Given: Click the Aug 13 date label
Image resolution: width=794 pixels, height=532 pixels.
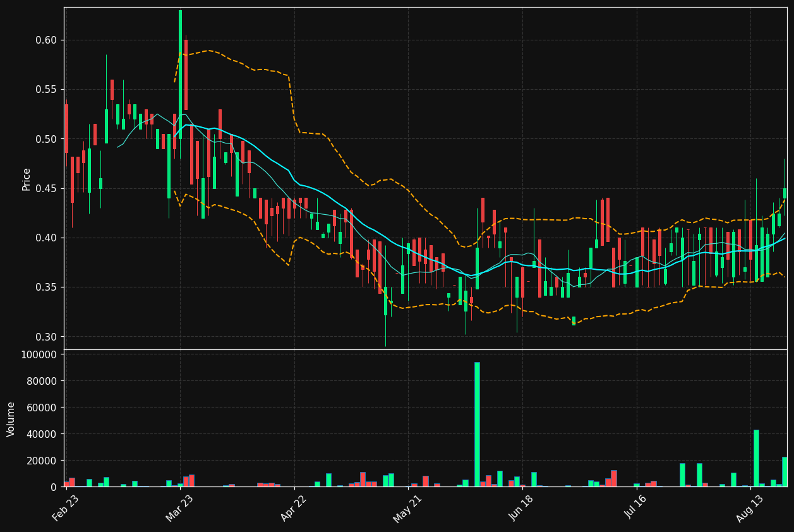Looking at the screenshot, I should [751, 508].
